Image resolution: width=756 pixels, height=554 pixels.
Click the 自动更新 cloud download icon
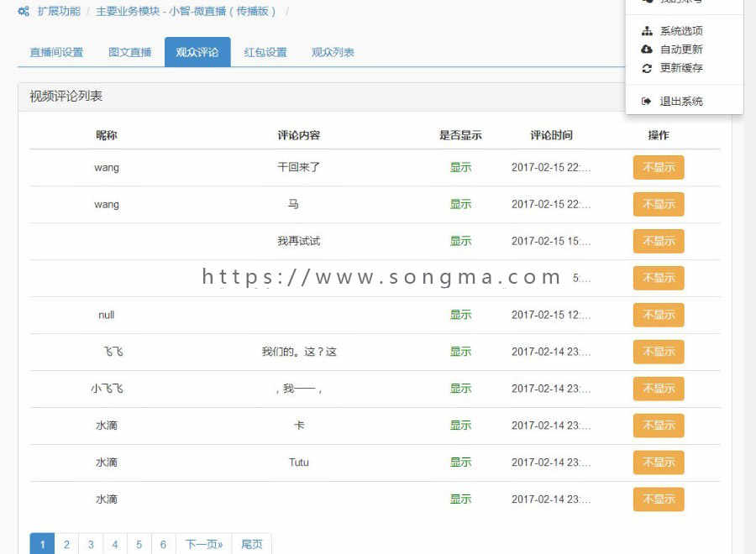[x=647, y=50]
